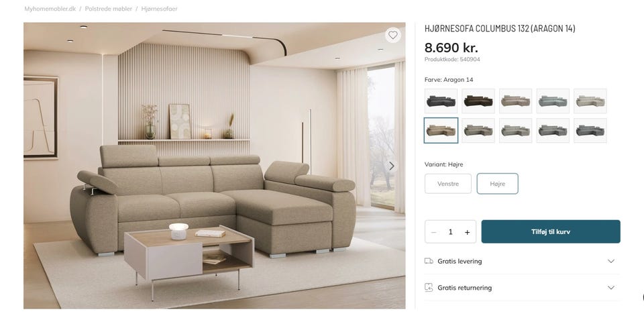This screenshot has height=334, width=644.
Task: Select the Venstre variant option
Action: click(448, 184)
